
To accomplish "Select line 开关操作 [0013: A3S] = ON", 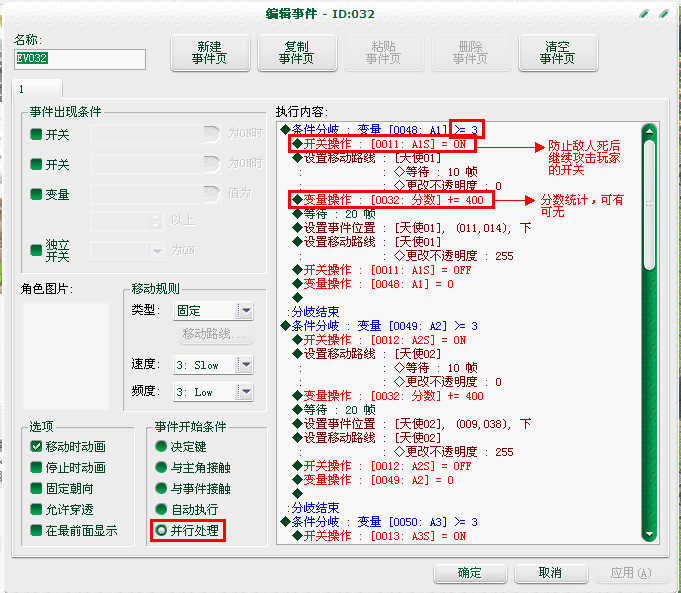I will coord(379,536).
